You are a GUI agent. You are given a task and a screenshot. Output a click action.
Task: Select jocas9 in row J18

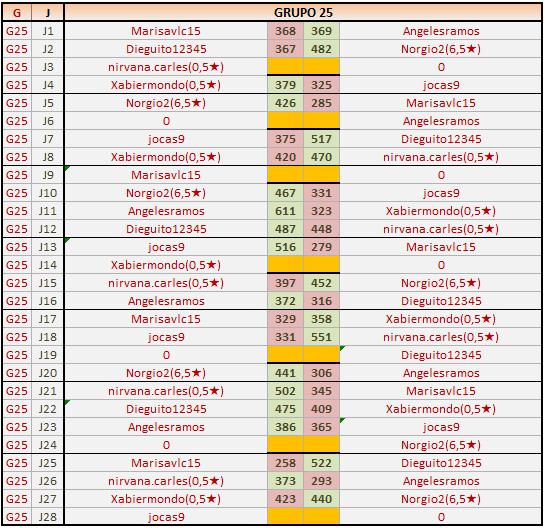tap(166, 337)
